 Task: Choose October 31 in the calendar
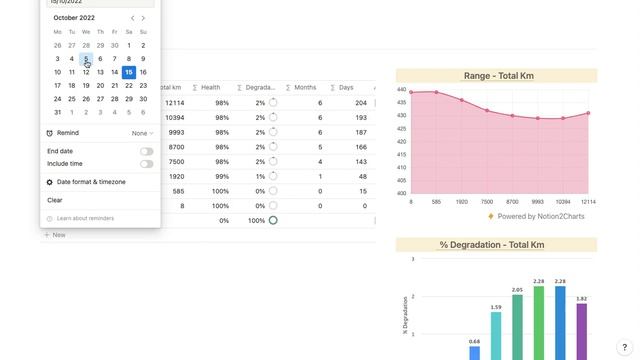pos(58,112)
